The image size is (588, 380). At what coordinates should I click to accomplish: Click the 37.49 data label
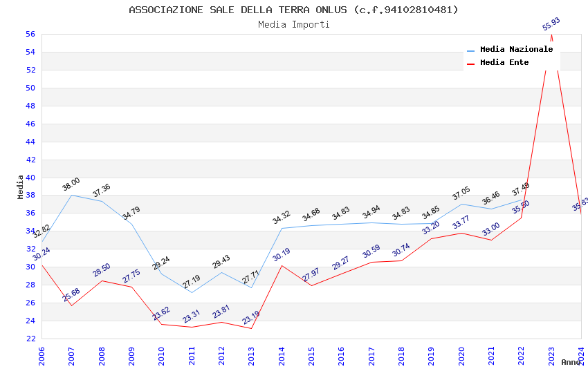(521, 189)
